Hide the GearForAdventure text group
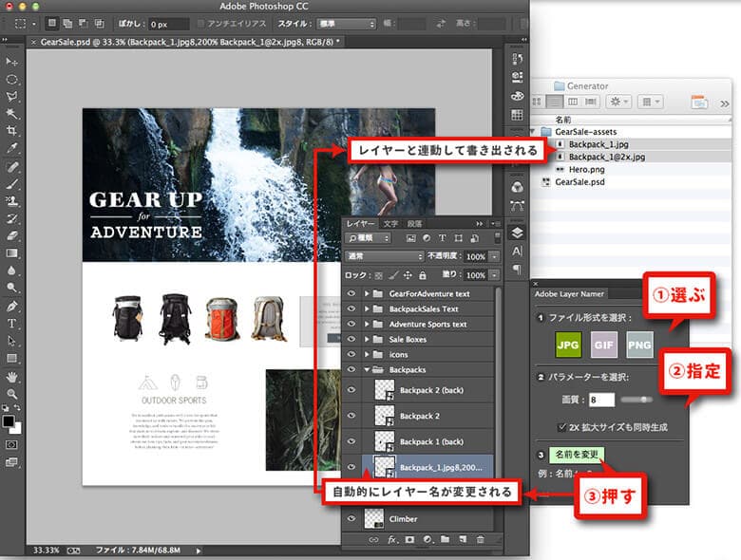 tap(351, 293)
